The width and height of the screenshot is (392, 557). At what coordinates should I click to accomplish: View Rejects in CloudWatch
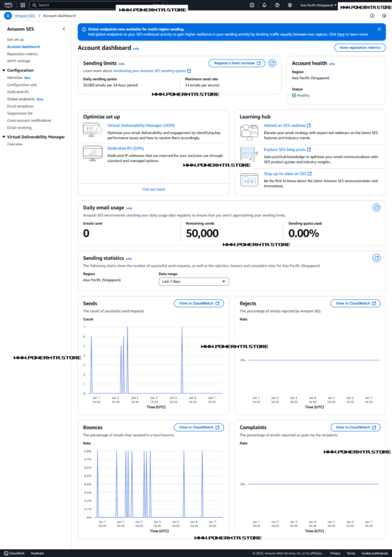pyautogui.click(x=355, y=303)
